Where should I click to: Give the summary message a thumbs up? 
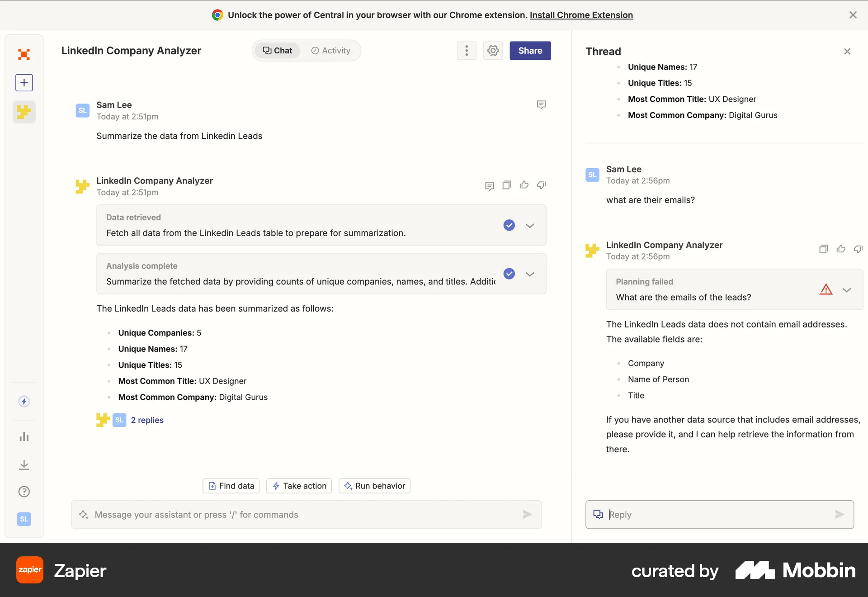click(524, 185)
